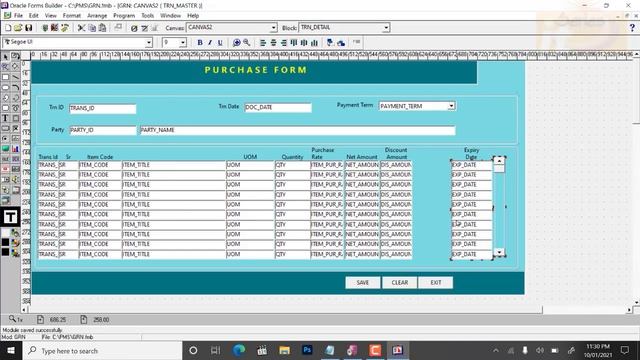The image size is (640, 360).
Task: Zoom out of the canvas
Action: click(x=247, y=42)
